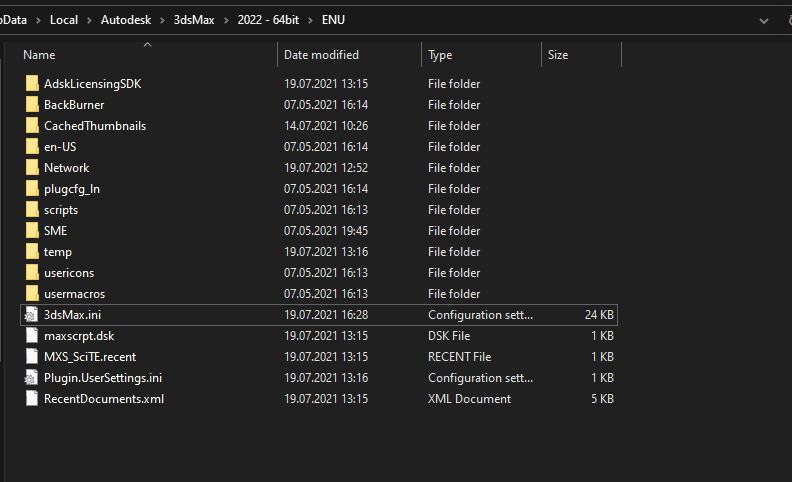Select the BackBurner folder icon
The width and height of the screenshot is (792, 482).
point(32,105)
